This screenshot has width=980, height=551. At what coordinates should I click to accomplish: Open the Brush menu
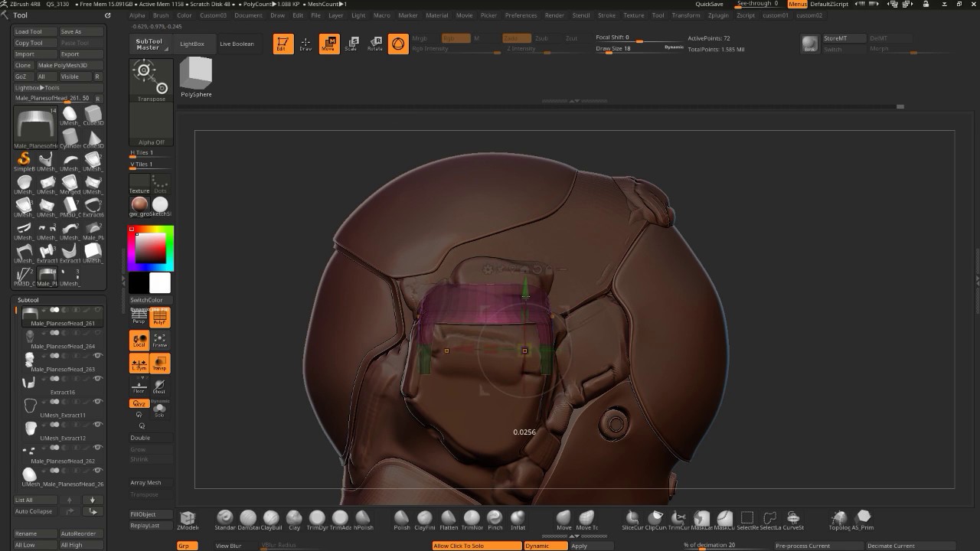(161, 15)
